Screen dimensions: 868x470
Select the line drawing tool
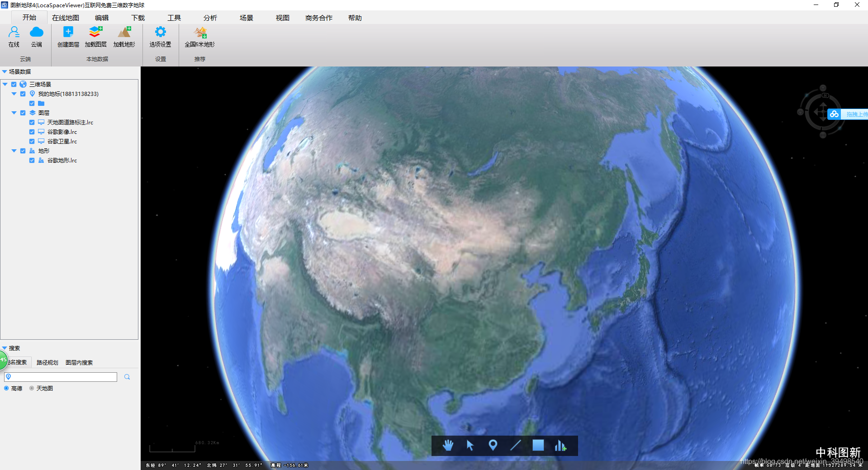(x=516, y=446)
